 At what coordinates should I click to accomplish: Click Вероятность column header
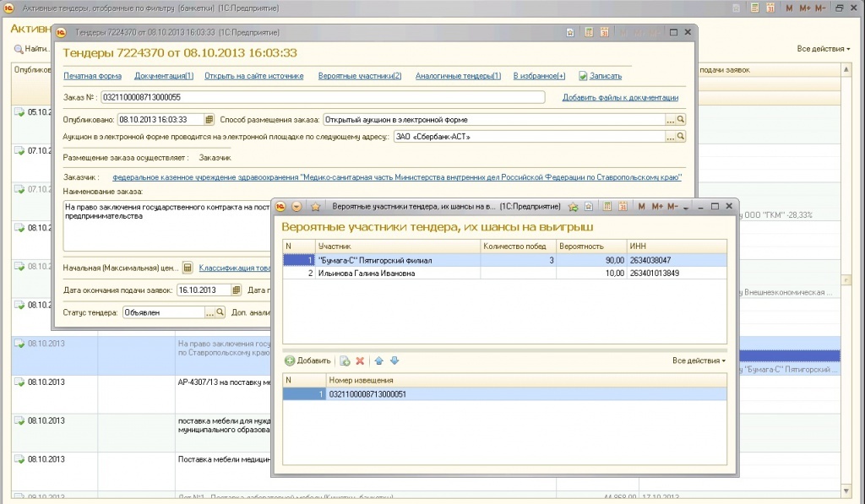(x=590, y=247)
